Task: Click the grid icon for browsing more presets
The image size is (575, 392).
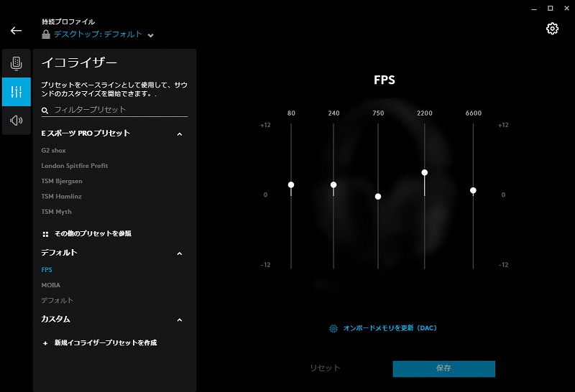Action: click(x=45, y=234)
